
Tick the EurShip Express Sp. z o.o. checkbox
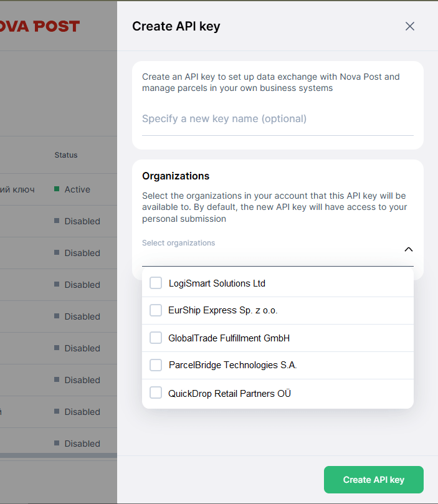click(x=156, y=310)
